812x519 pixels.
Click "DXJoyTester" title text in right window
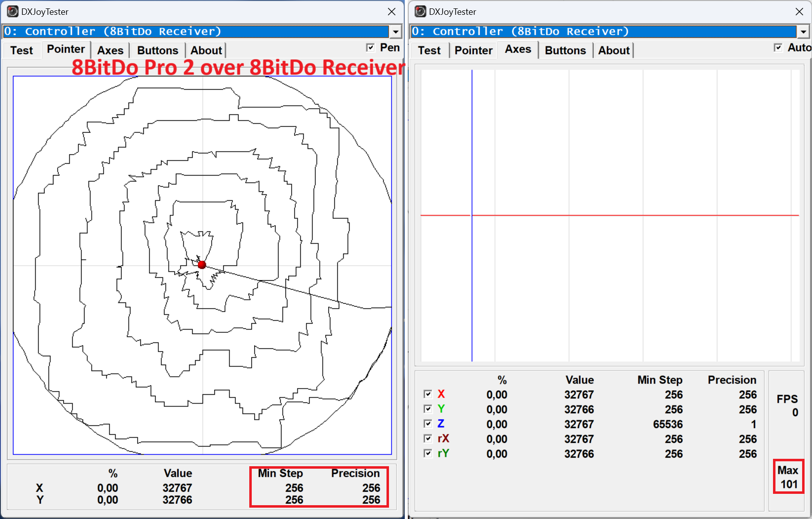453,12
